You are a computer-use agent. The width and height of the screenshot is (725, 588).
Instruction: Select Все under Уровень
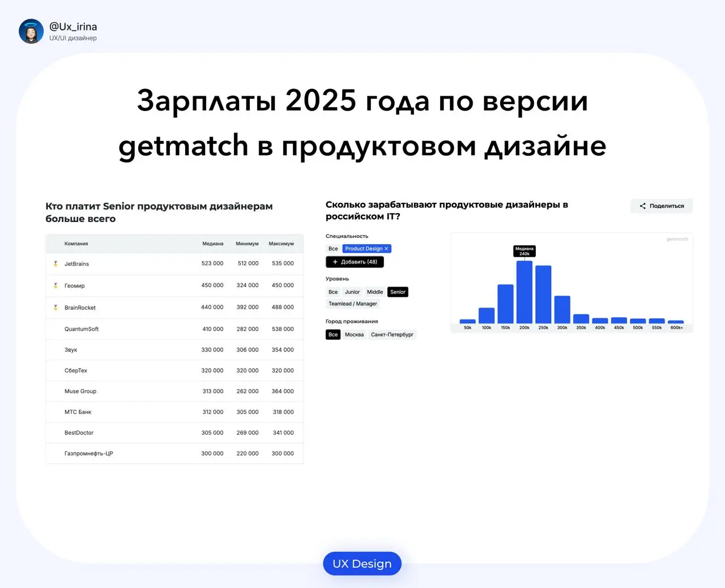pyautogui.click(x=333, y=292)
